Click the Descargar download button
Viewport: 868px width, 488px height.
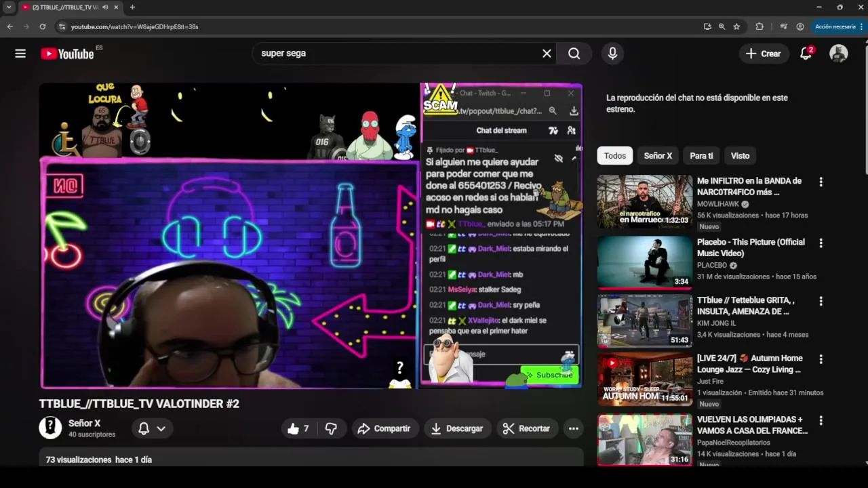pos(457,428)
